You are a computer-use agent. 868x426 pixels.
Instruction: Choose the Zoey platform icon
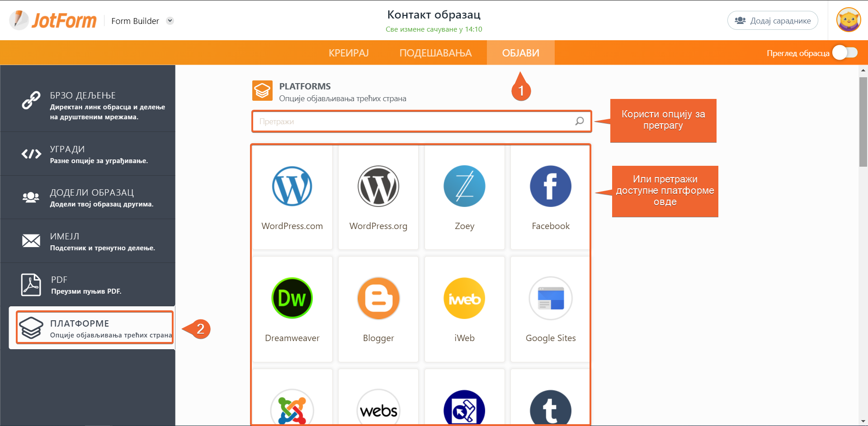(464, 186)
